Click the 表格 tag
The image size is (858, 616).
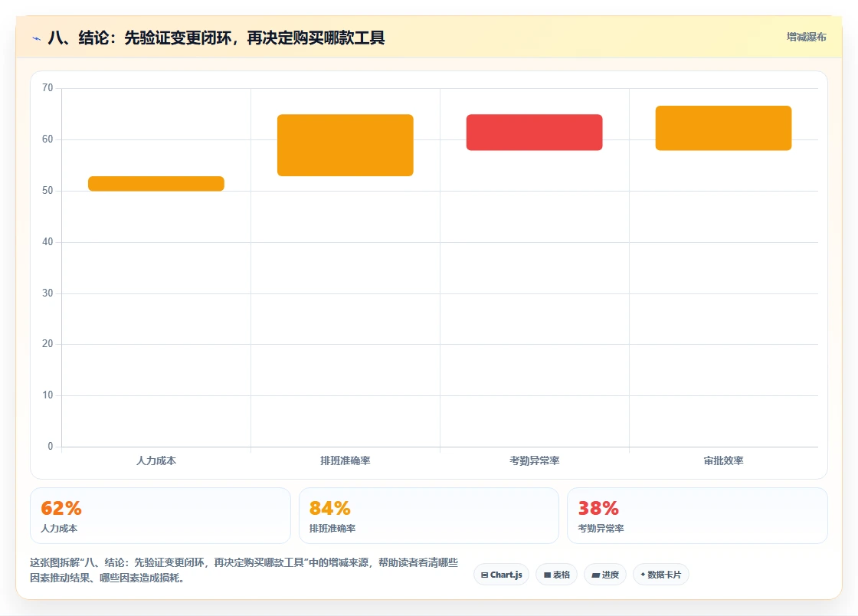556,575
